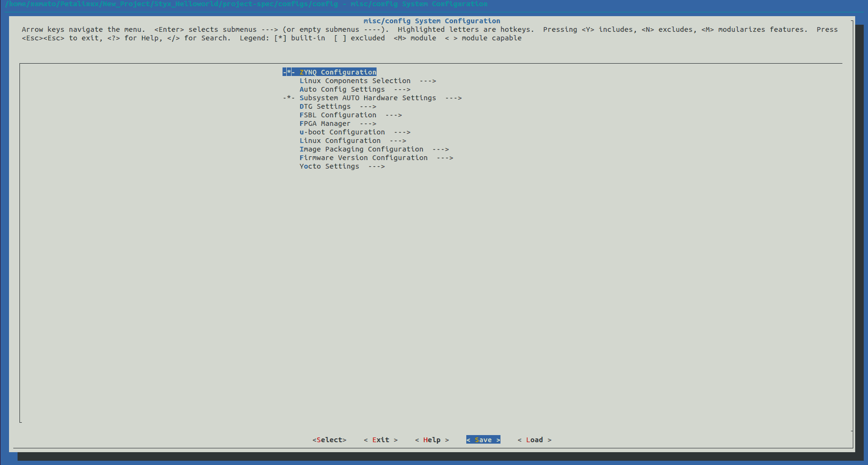Expand the arrow after Subsystem AUTO Hardware Settings
Viewport: 868px width, 465px height.
click(x=453, y=98)
